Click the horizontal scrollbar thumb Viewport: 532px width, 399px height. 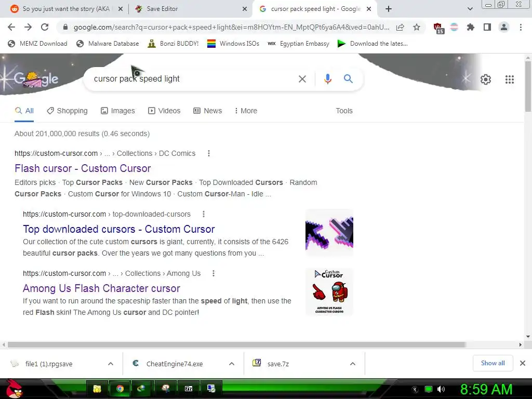tap(236, 345)
